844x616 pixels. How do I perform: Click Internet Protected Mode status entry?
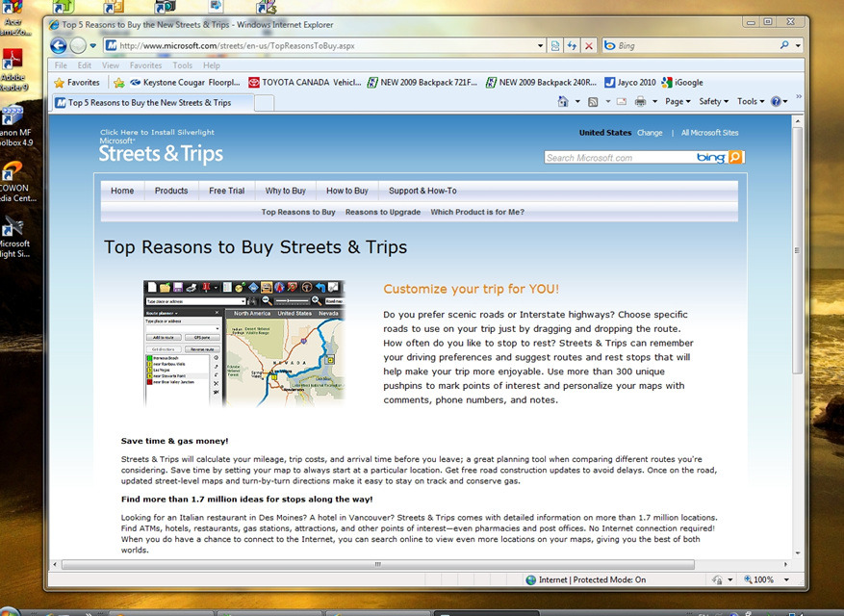(x=586, y=580)
